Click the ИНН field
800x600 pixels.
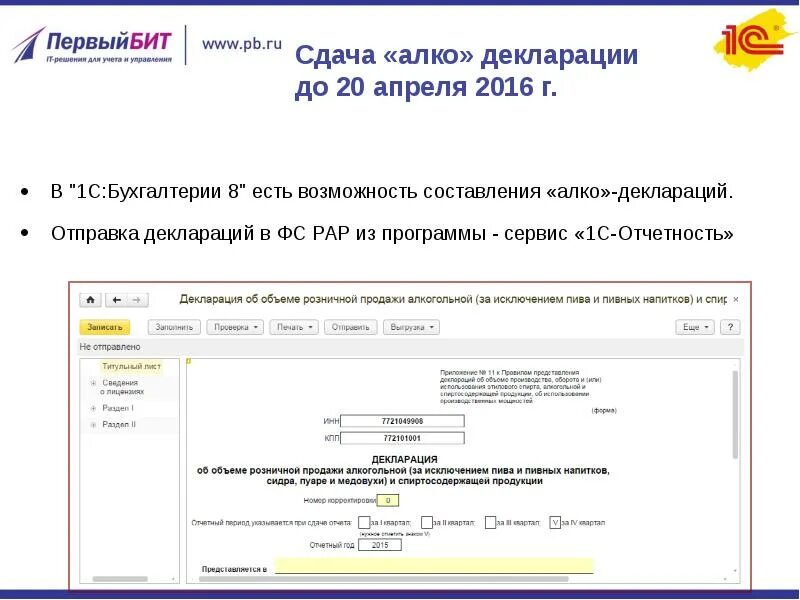(x=403, y=421)
